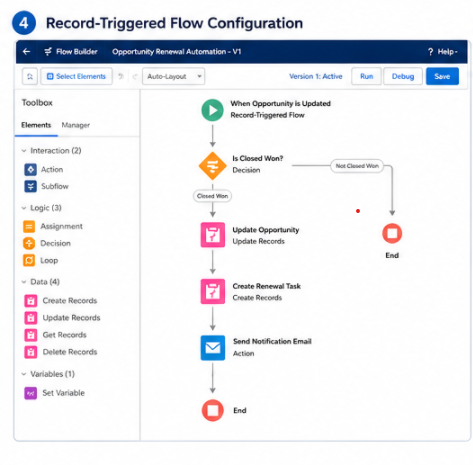
Task: Redo the last change
Action: [135, 77]
